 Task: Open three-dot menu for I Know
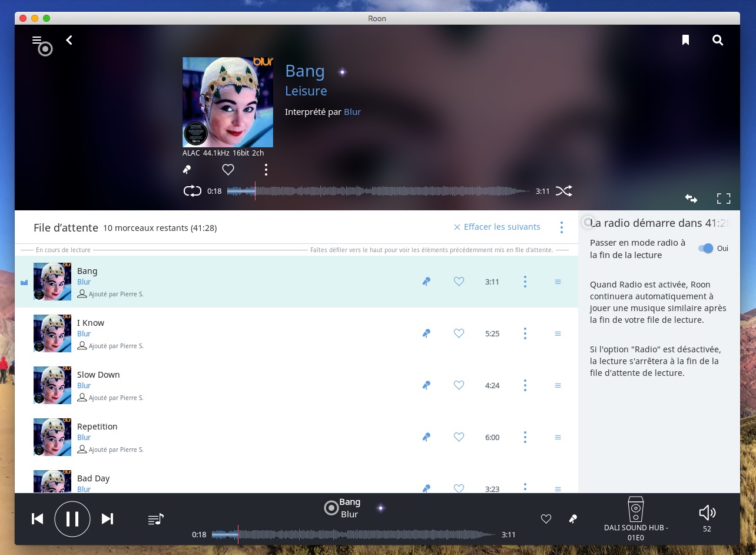tap(525, 333)
